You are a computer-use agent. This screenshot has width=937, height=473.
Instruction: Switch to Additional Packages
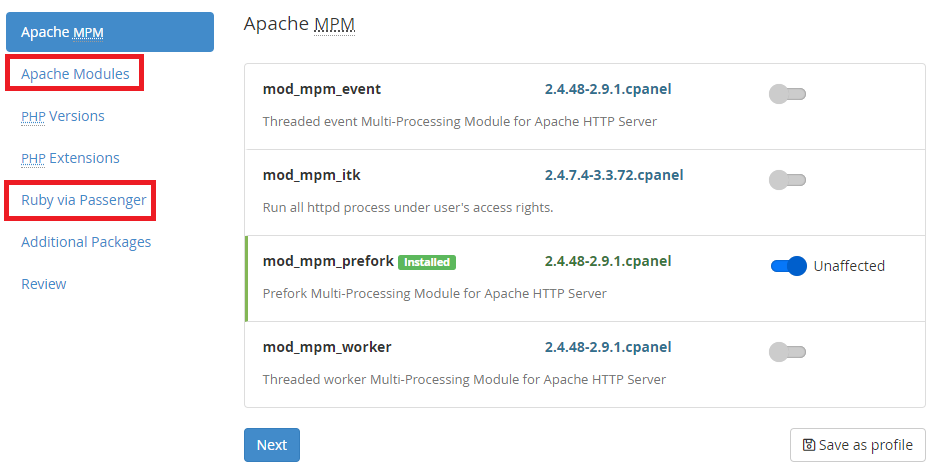click(x=86, y=242)
